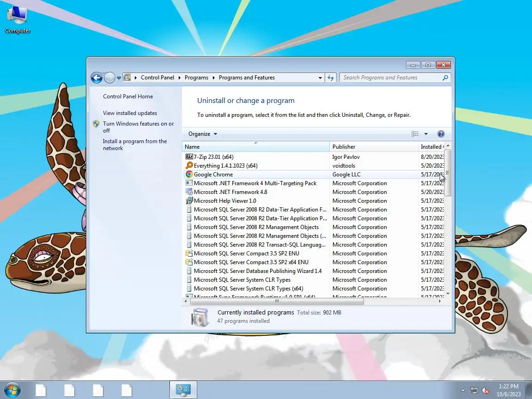The image size is (532, 399).
Task: Open the network tray icon
Action: coord(474,391)
